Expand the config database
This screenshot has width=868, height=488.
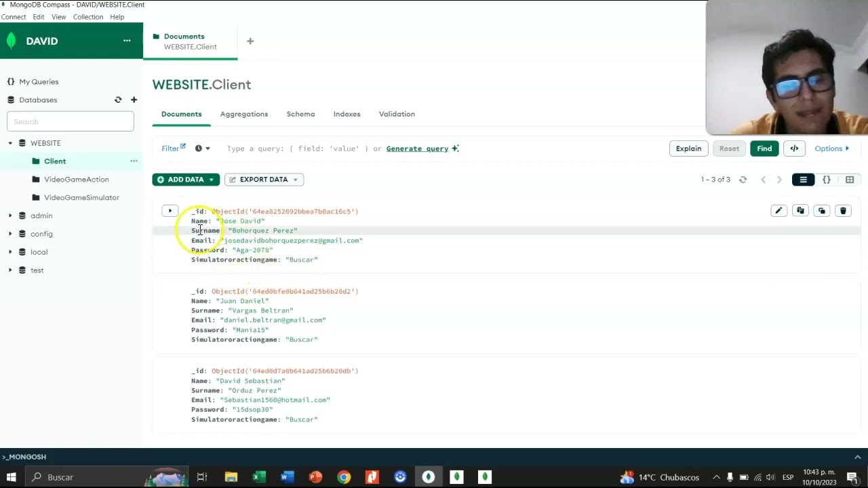pyautogui.click(x=10, y=234)
